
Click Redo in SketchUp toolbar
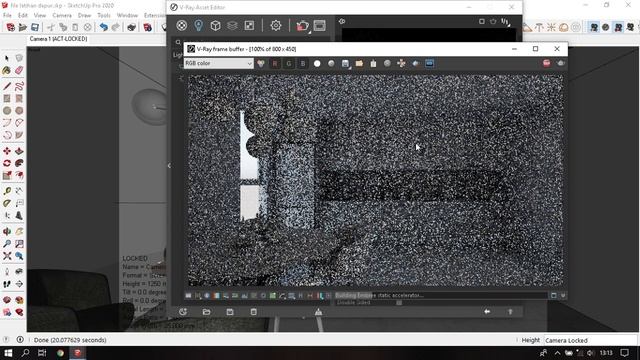coord(116,27)
